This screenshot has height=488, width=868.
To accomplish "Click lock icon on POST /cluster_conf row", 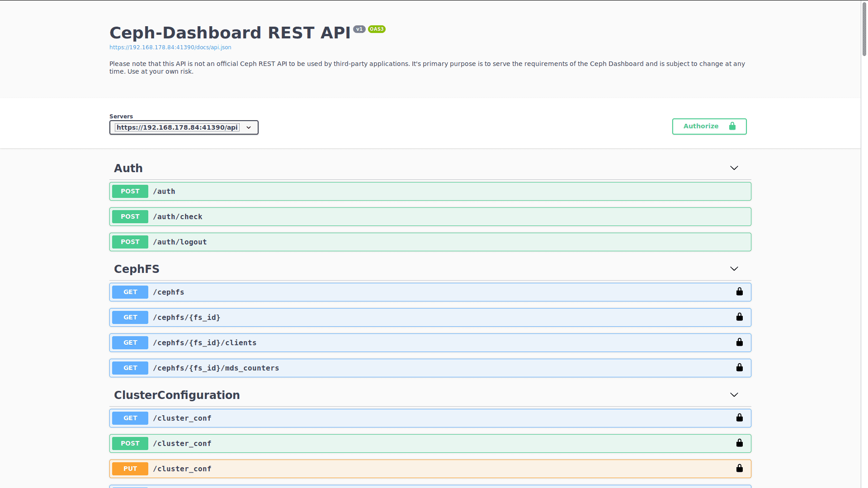I will click(739, 443).
